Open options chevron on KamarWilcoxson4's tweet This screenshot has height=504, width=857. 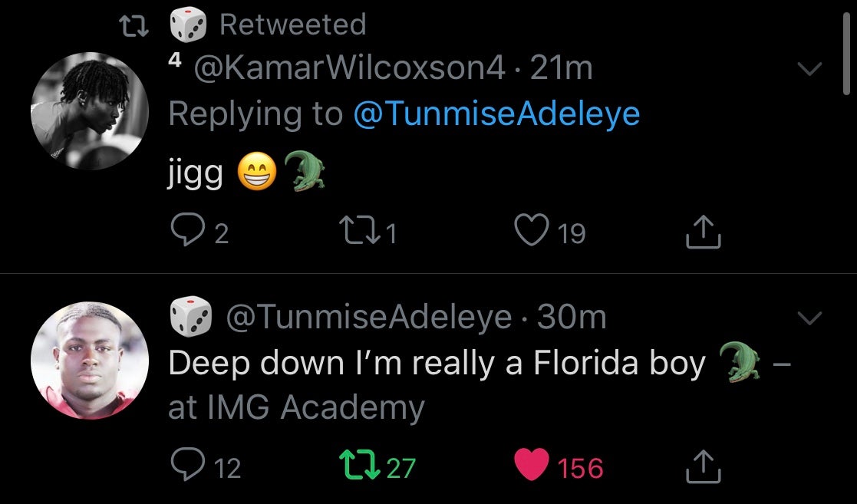point(810,69)
